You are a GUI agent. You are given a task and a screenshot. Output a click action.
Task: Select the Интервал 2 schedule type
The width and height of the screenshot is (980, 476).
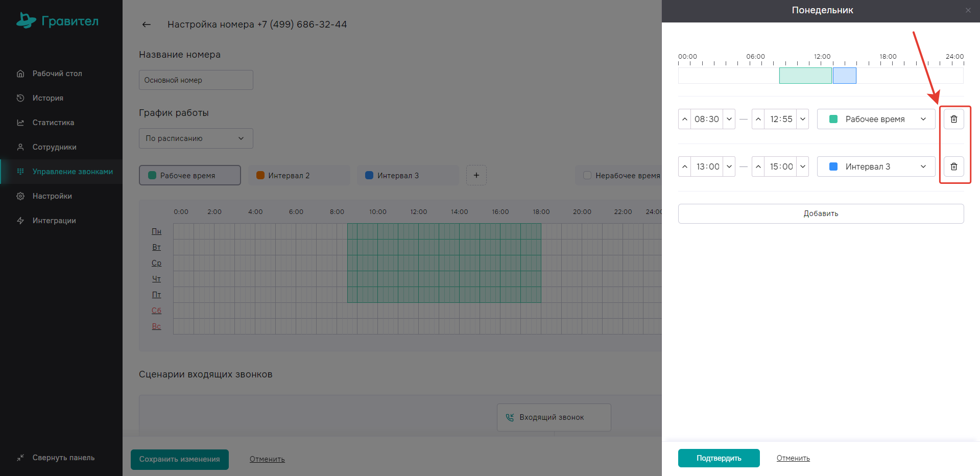click(x=298, y=175)
